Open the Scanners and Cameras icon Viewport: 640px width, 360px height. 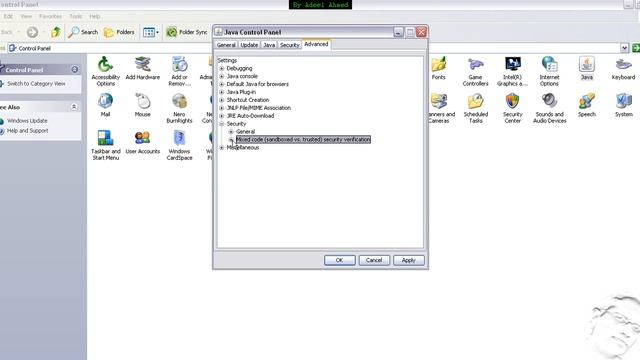(x=440, y=108)
